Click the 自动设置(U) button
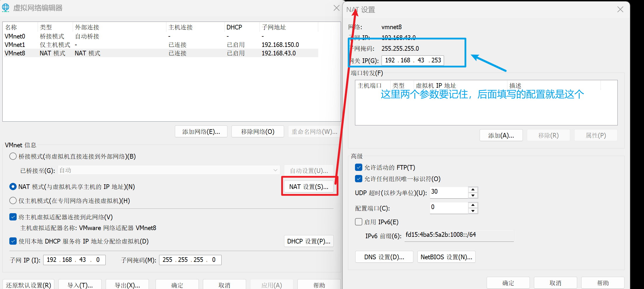Viewport: 644px width, 289px height. click(x=309, y=171)
